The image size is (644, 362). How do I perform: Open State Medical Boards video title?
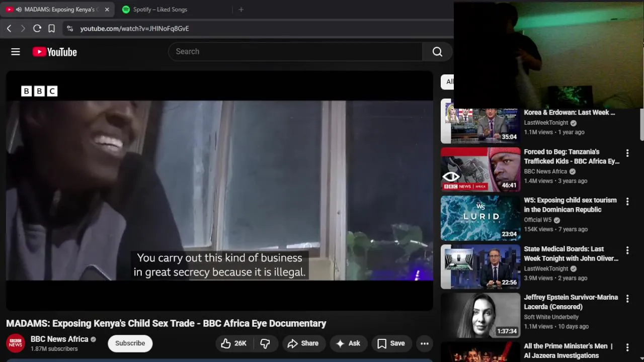pyautogui.click(x=571, y=254)
